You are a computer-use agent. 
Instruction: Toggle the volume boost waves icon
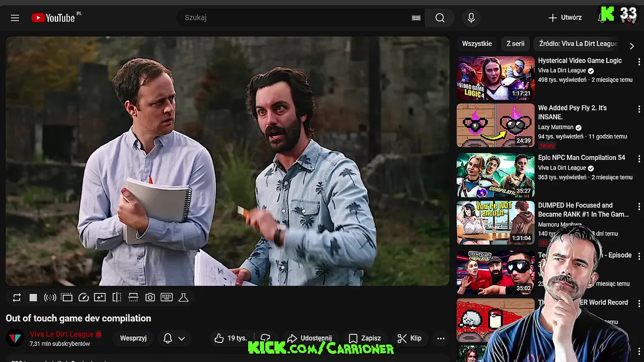pyautogui.click(x=50, y=298)
